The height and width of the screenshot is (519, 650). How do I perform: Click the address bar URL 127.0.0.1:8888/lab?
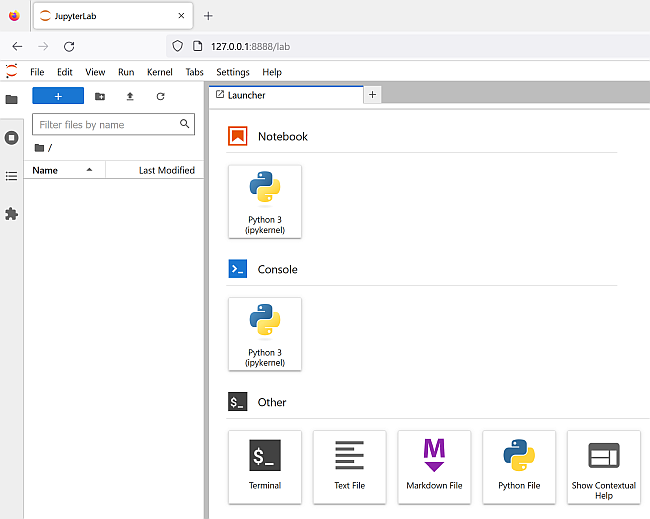tap(250, 46)
